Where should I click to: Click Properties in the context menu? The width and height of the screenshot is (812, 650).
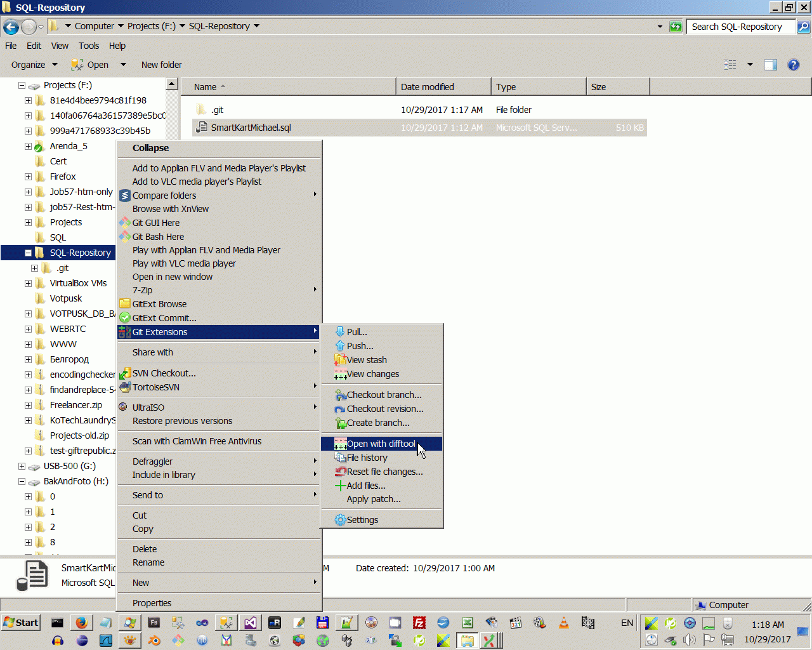coord(219,603)
